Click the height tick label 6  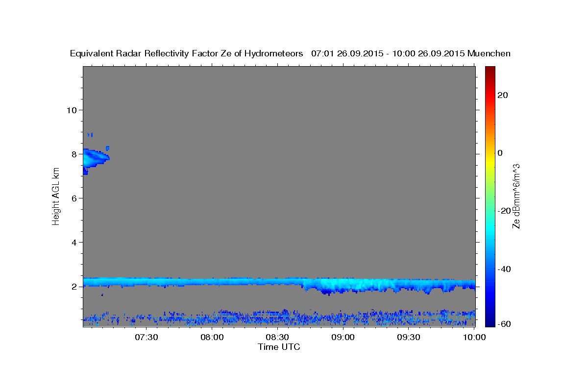73,198
